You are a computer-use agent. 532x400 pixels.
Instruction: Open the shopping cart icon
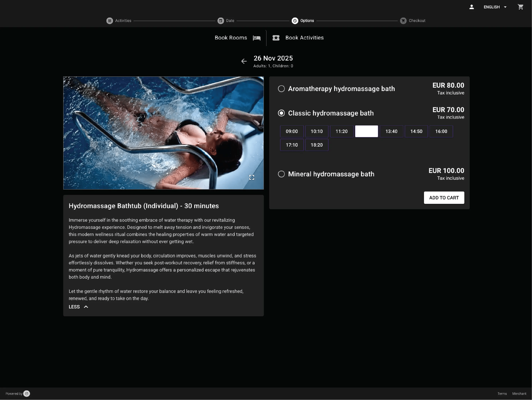coord(520,7)
